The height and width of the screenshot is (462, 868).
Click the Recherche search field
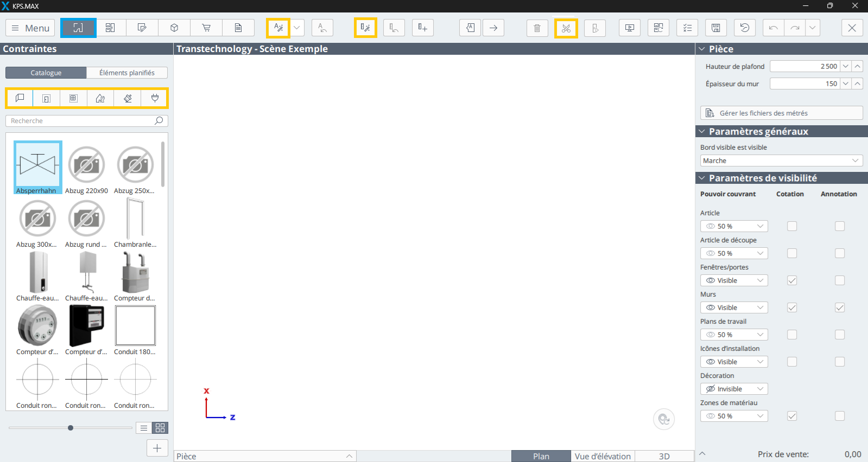(x=87, y=120)
